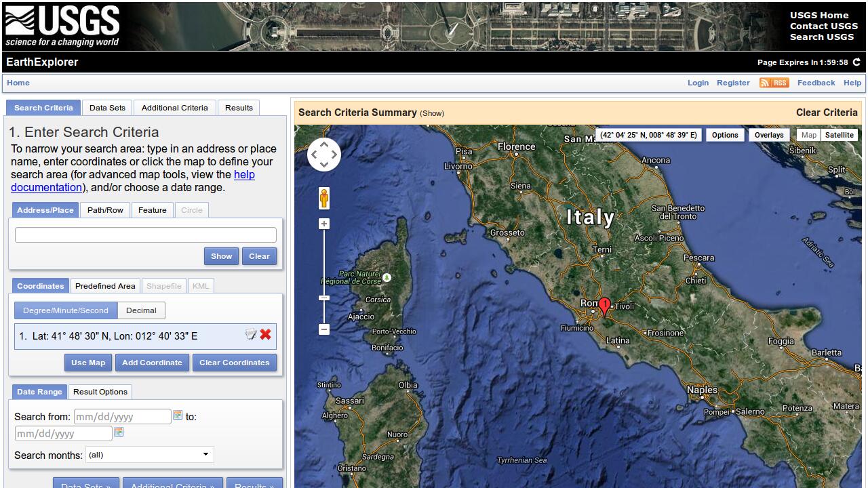Click the Show address button
The width and height of the screenshot is (868, 488).
(221, 256)
